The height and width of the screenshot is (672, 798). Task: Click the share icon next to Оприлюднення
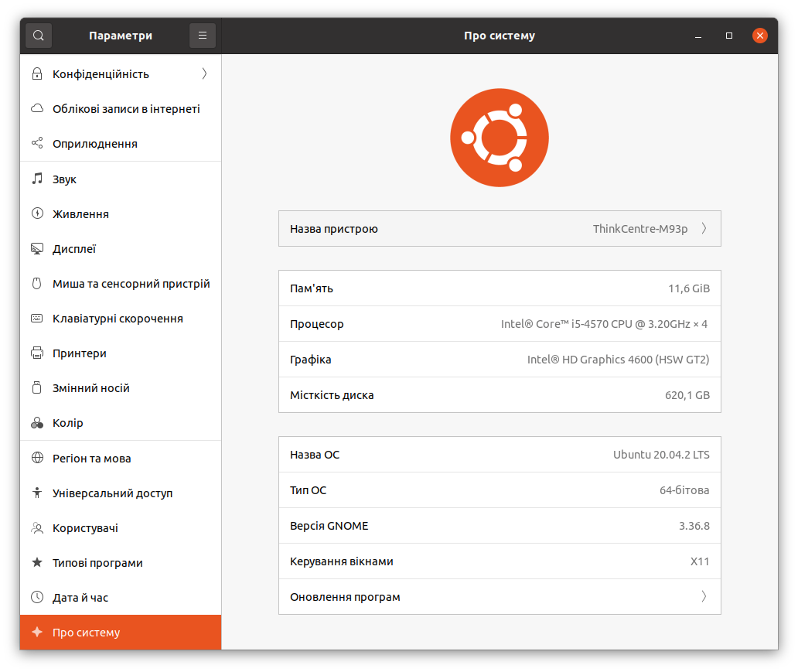(x=36, y=144)
